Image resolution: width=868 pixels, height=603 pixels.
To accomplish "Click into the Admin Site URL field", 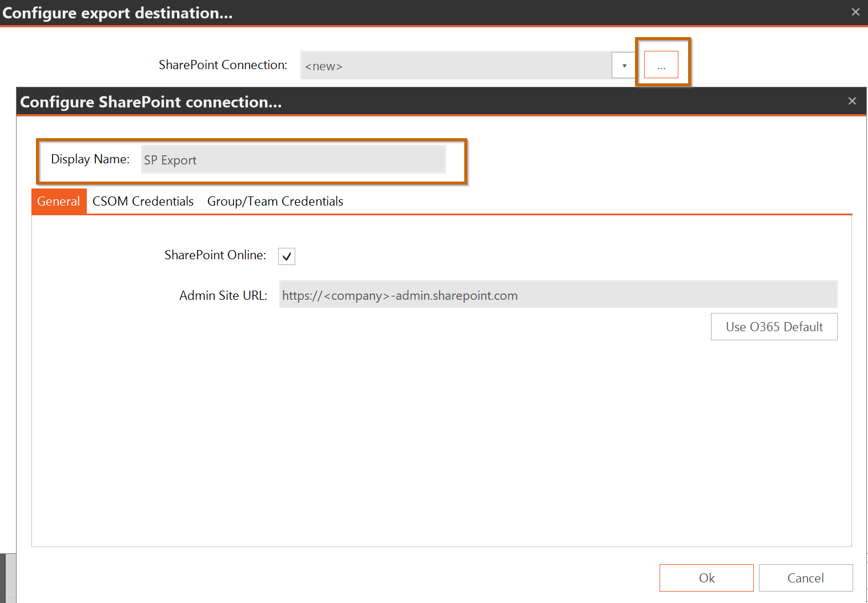I will (x=558, y=294).
